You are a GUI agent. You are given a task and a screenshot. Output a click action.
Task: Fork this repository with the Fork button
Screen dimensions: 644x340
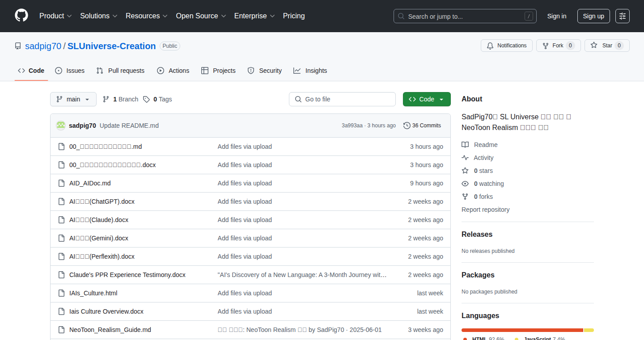pyautogui.click(x=559, y=46)
